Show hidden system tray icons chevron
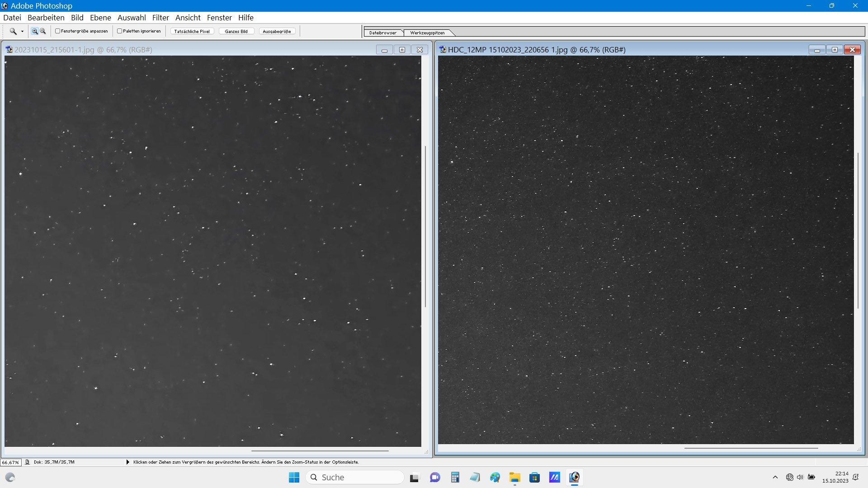The width and height of the screenshot is (868, 488). pyautogui.click(x=775, y=477)
